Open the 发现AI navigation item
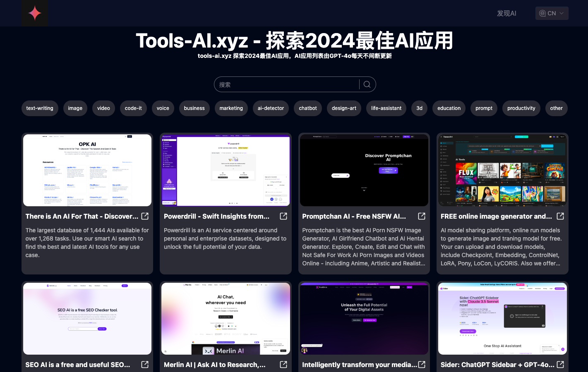The width and height of the screenshot is (588, 372). click(506, 13)
